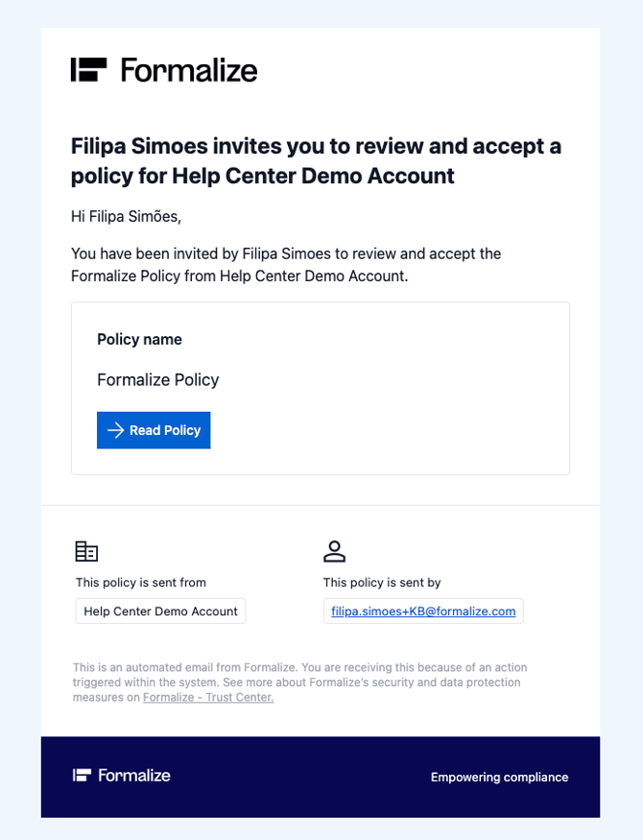Click the "Empowering compliance" footer tagline
Image resolution: width=643 pixels, height=840 pixels.
click(x=499, y=778)
